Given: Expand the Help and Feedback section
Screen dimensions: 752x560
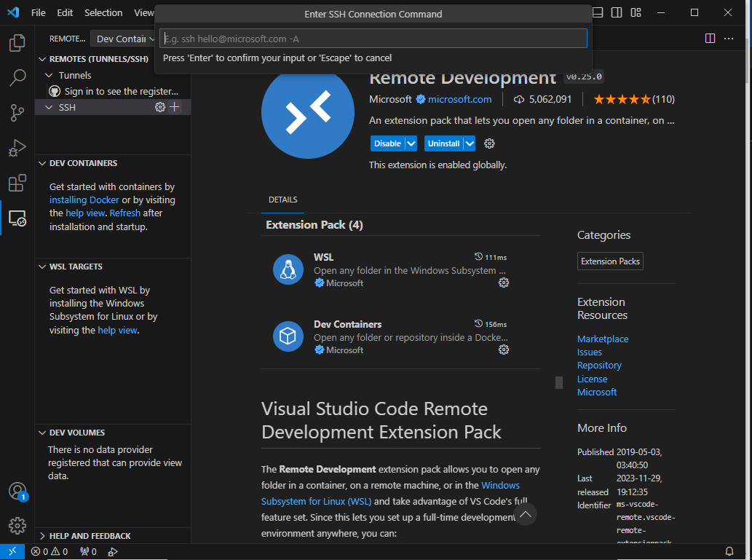Looking at the screenshot, I should pyautogui.click(x=43, y=536).
